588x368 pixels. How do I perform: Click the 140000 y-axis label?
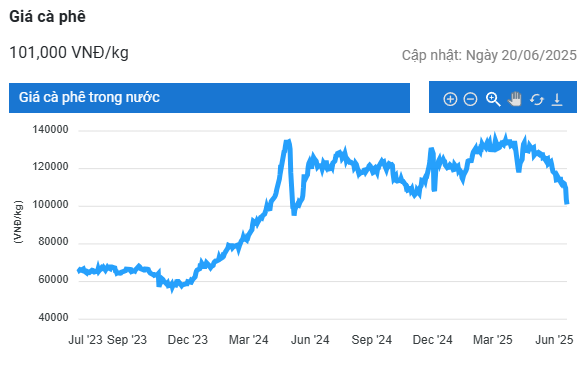[50, 130]
